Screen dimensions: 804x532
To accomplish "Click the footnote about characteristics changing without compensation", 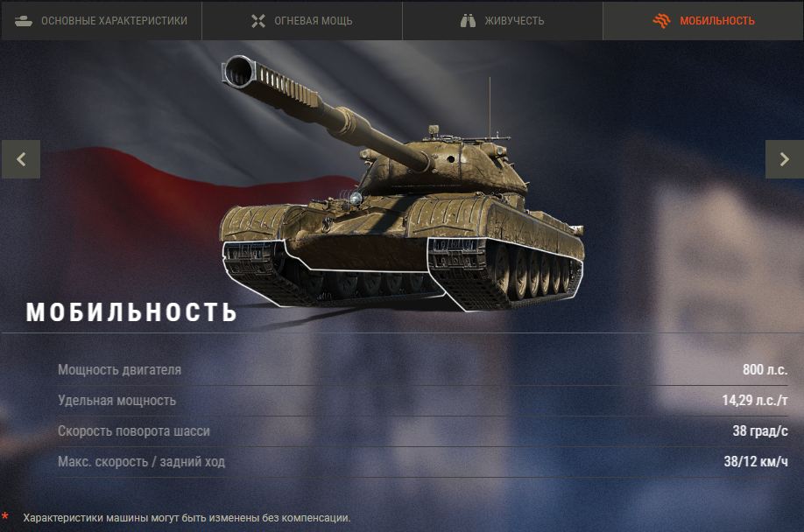I will click(187, 518).
